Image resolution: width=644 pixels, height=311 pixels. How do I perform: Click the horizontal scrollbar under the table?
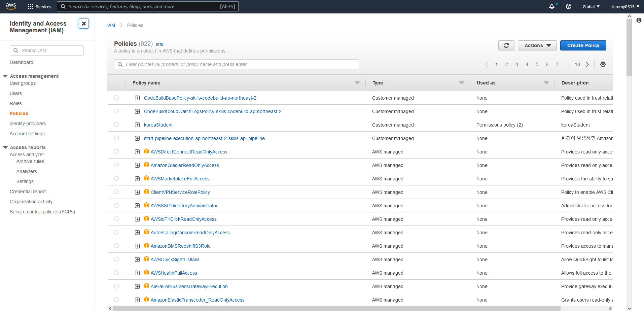(337, 308)
